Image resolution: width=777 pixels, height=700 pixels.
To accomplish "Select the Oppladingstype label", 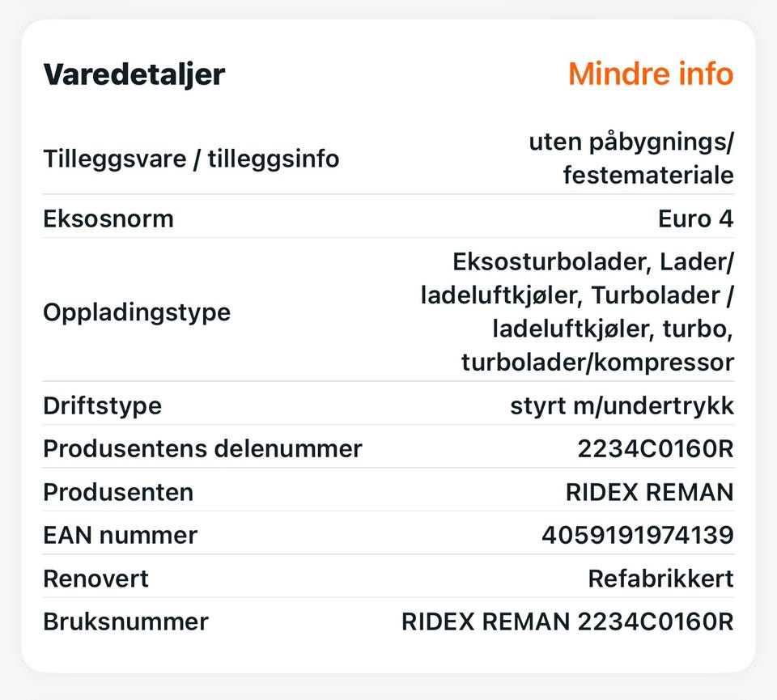I will (137, 312).
